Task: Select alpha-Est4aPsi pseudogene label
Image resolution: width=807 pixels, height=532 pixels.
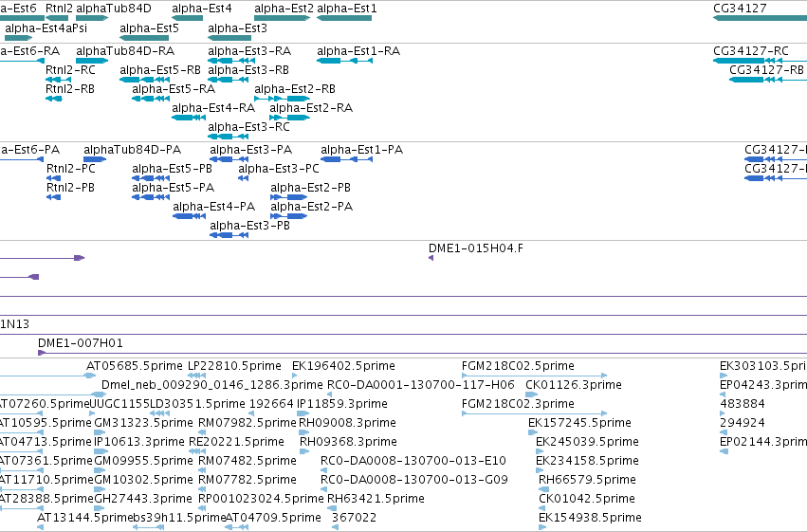Action: tap(46, 28)
